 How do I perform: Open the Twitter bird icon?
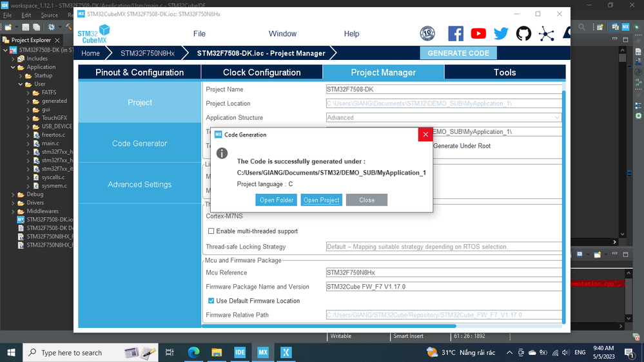501,33
